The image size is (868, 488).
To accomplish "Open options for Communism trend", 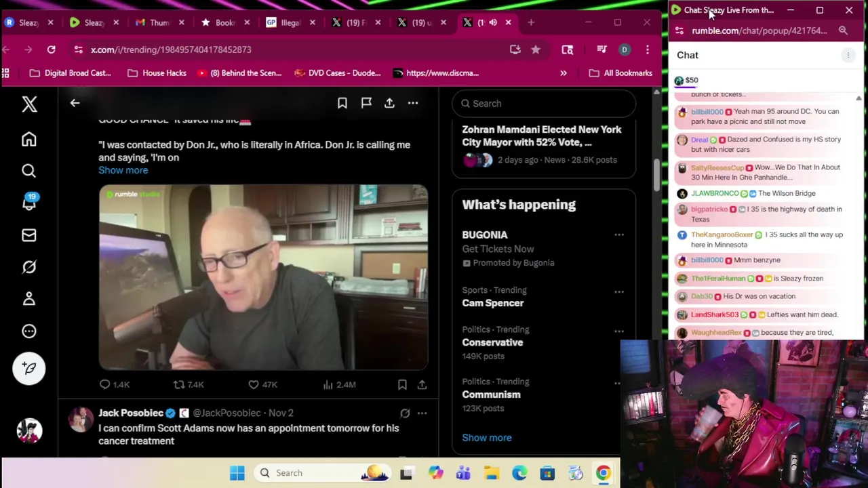I will click(617, 383).
